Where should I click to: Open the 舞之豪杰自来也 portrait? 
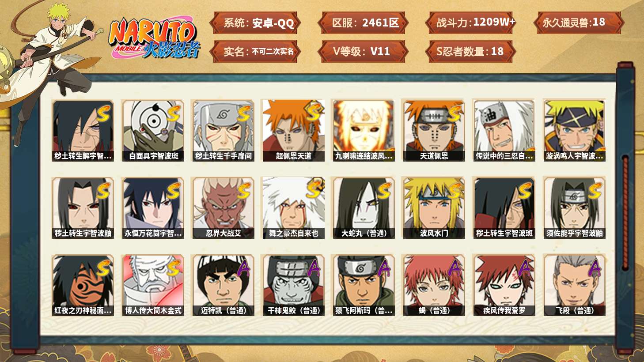point(293,208)
